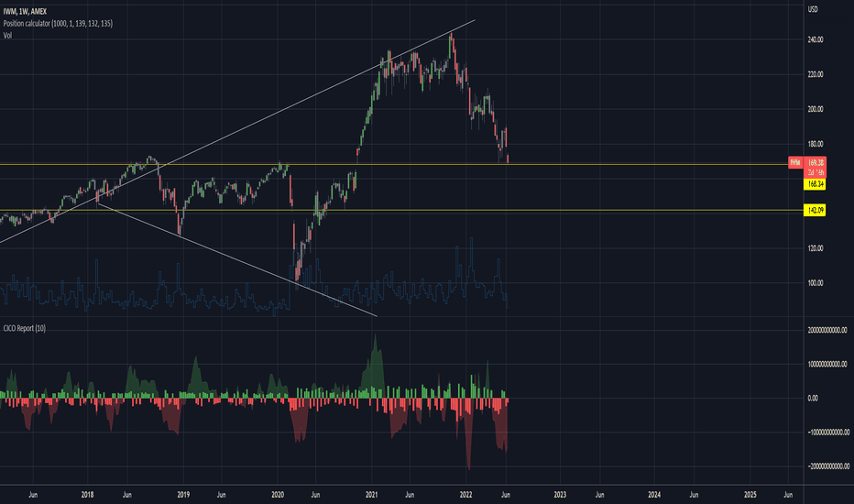The image size is (854, 504).
Task: Click the 200000000000.00 positive CICO axis label
Action: [827, 330]
